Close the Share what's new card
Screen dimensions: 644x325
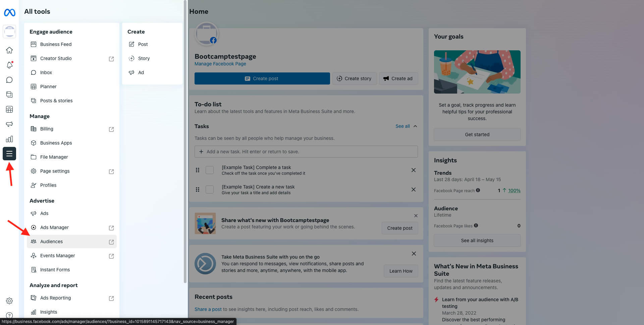tap(416, 216)
